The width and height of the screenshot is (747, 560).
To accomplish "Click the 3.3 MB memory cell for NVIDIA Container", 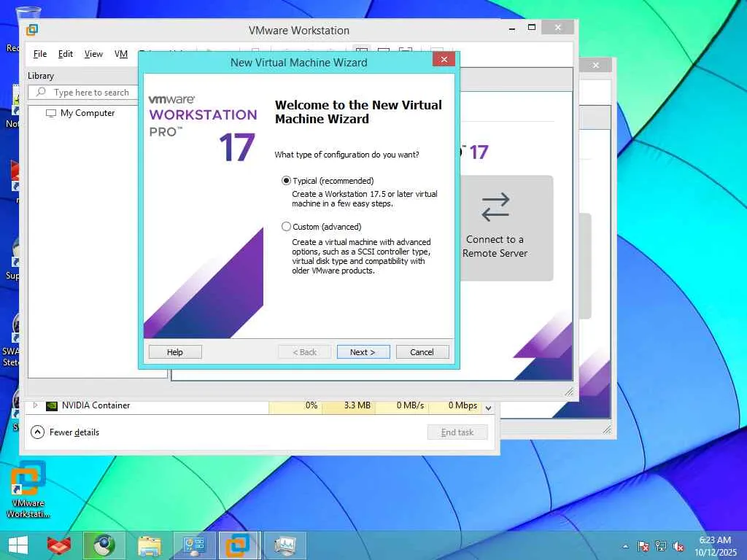I will [349, 405].
